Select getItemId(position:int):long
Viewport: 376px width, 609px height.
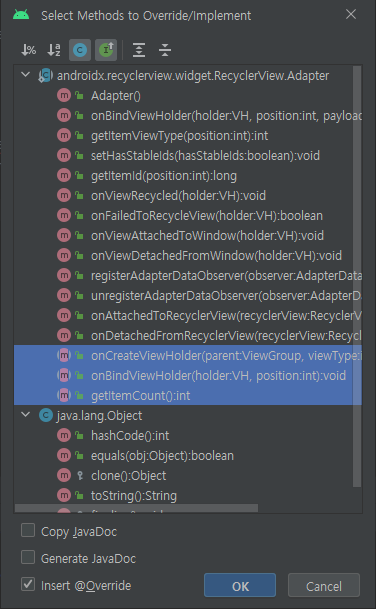[x=188, y=176]
